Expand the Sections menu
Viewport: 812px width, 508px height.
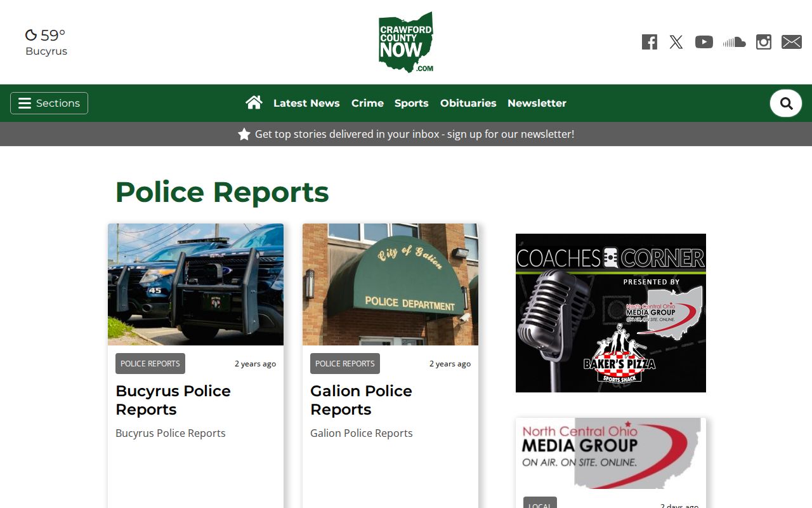tap(49, 103)
